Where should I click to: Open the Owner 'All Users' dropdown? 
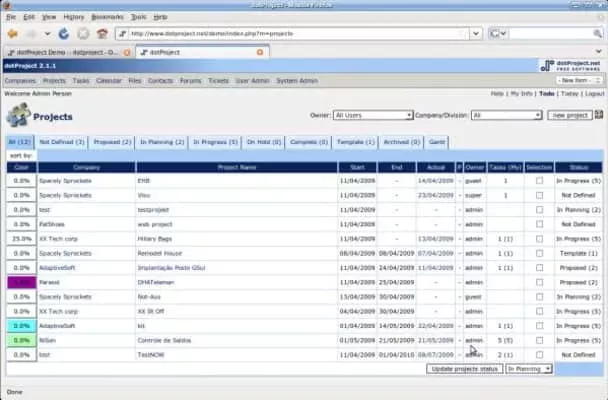click(x=372, y=115)
